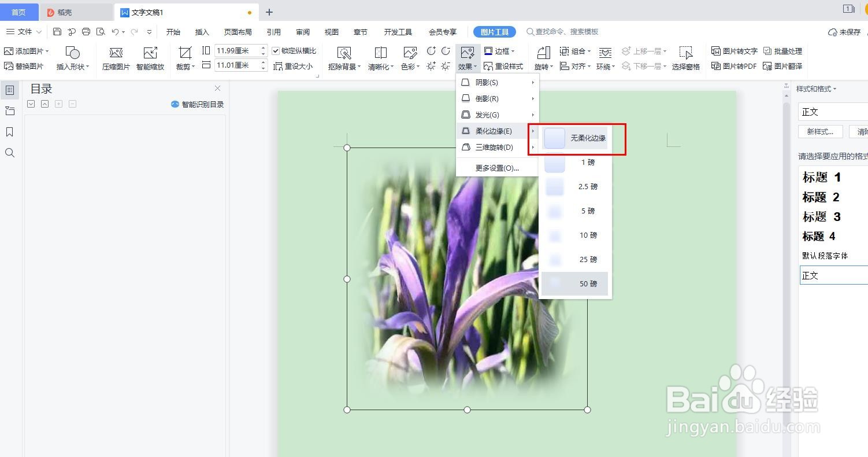Click 图片转文字 picture to text

click(x=735, y=51)
